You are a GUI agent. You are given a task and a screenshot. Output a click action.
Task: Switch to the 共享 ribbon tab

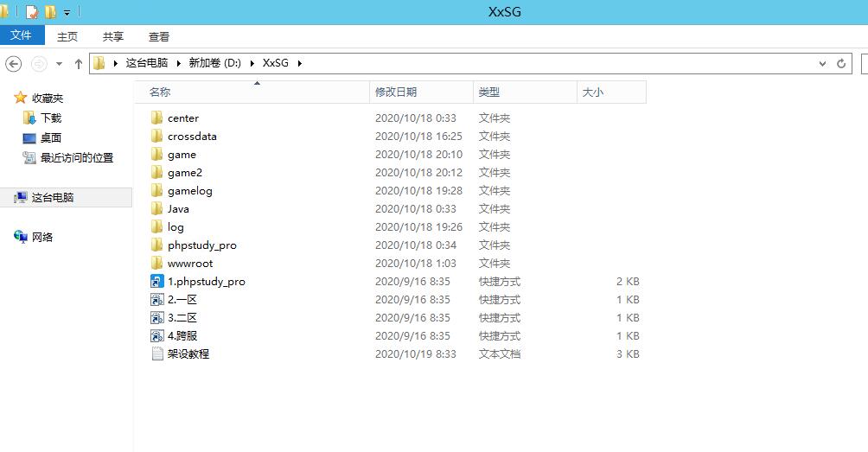[113, 36]
